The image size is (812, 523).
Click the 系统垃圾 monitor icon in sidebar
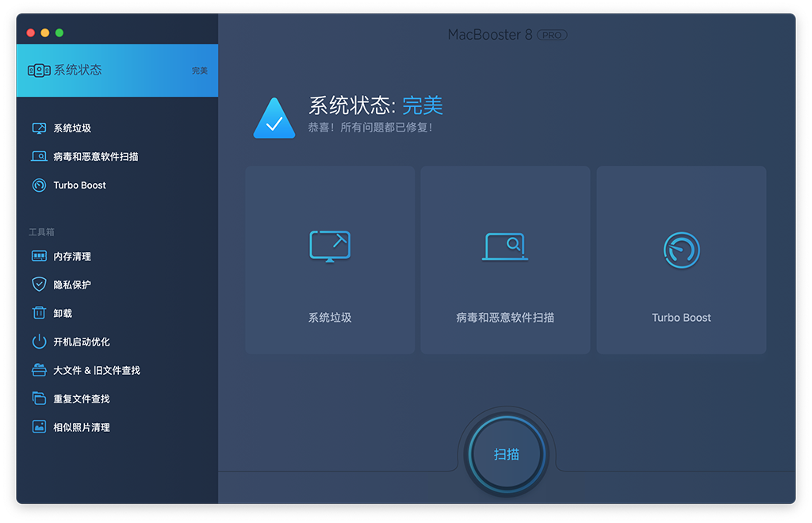tap(39, 128)
